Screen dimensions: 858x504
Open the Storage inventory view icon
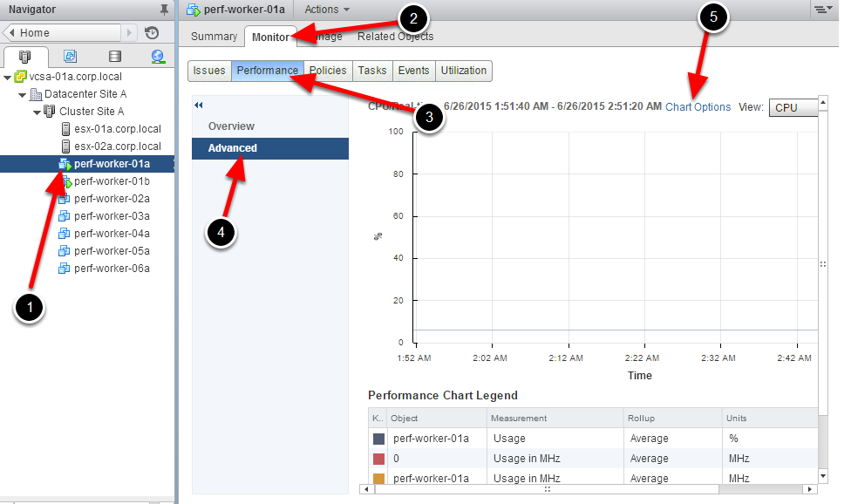114,57
